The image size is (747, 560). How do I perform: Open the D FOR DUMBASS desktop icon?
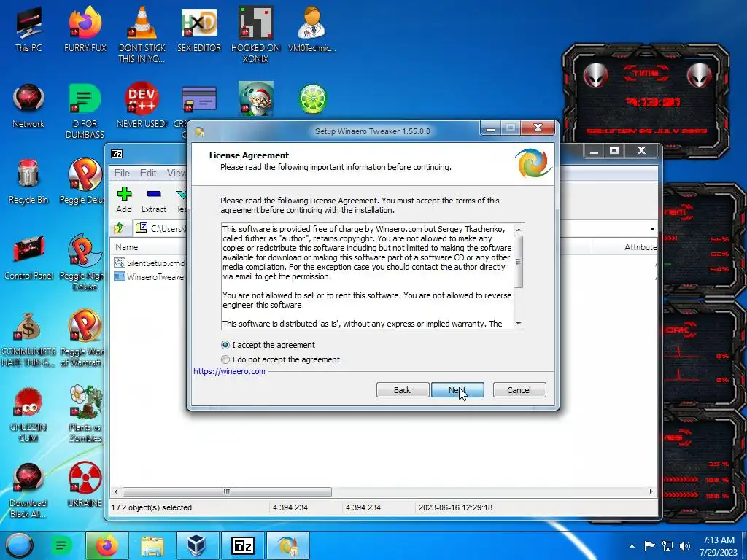pos(85,111)
